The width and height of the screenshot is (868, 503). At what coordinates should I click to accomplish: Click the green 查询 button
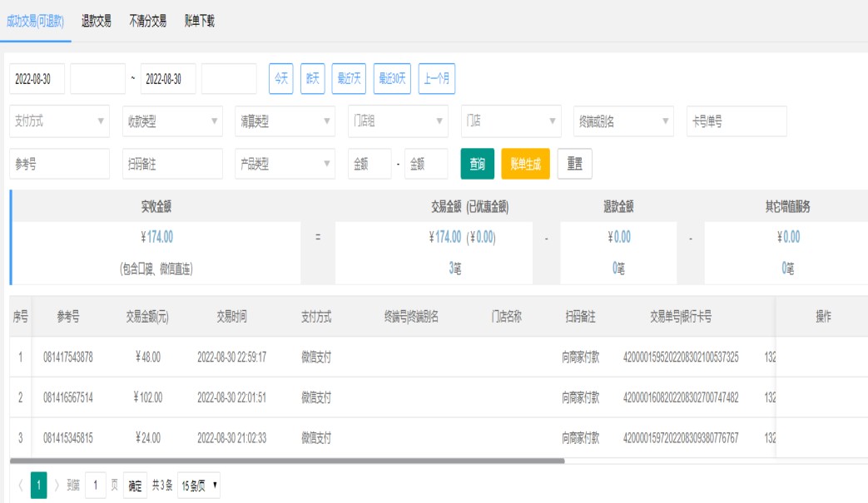(x=478, y=165)
